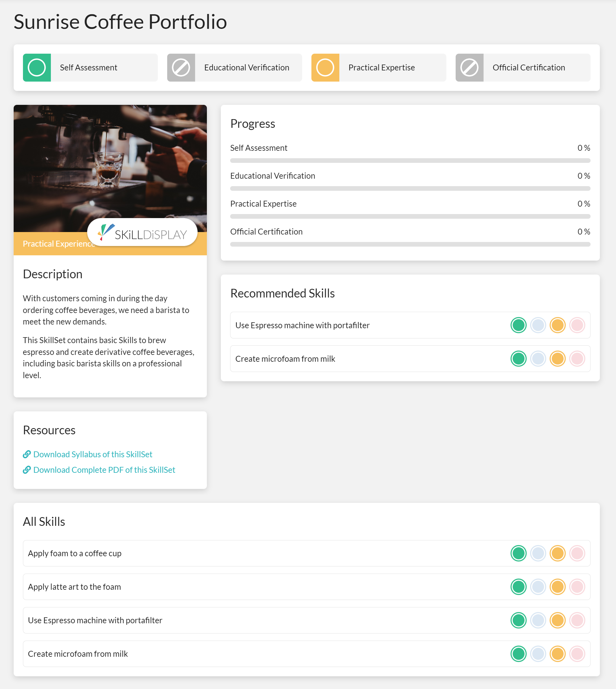This screenshot has width=616, height=689.
Task: Click orange circle for Apply latte art
Action: coord(557,587)
